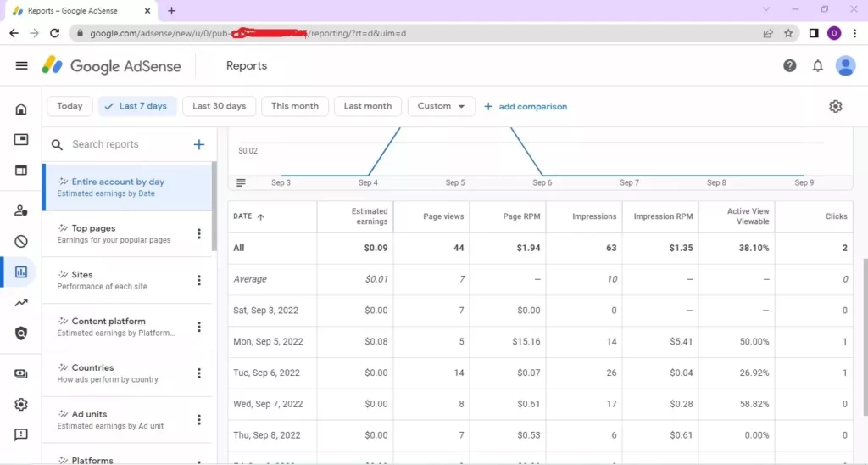868x465 pixels.
Task: Open Top pages three-dot menu
Action: pos(198,234)
